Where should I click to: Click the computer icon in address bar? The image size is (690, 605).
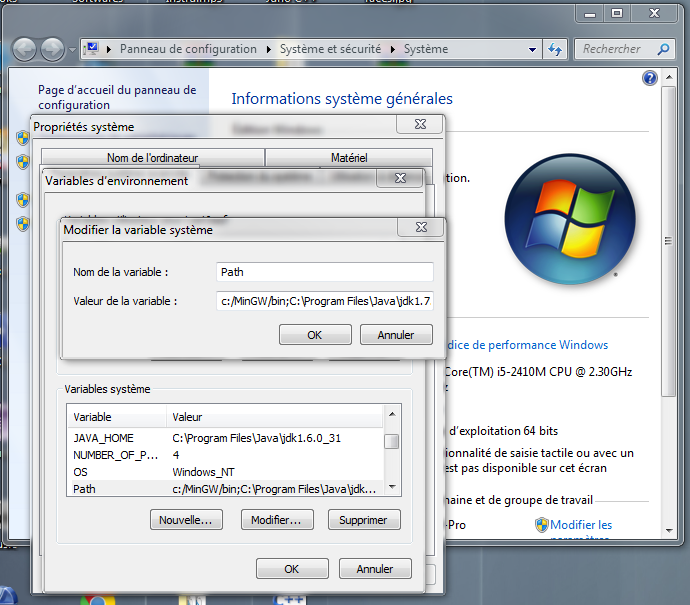[92, 49]
